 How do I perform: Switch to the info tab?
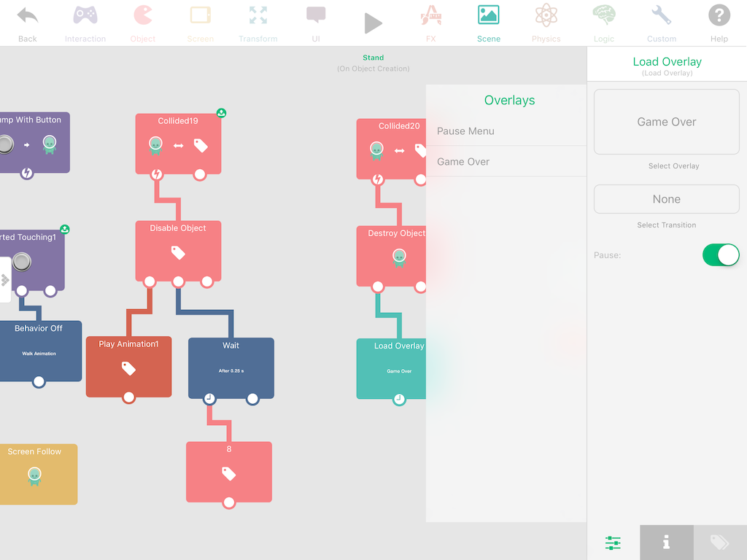click(667, 542)
